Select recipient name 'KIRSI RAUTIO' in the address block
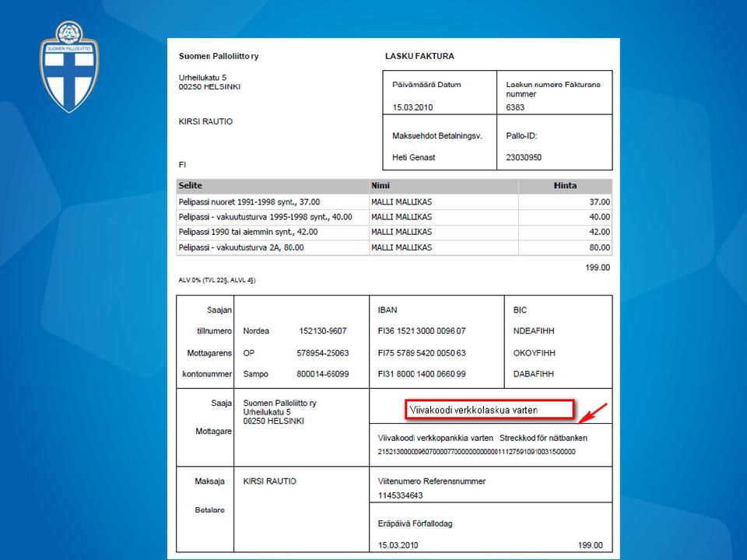 tap(205, 121)
